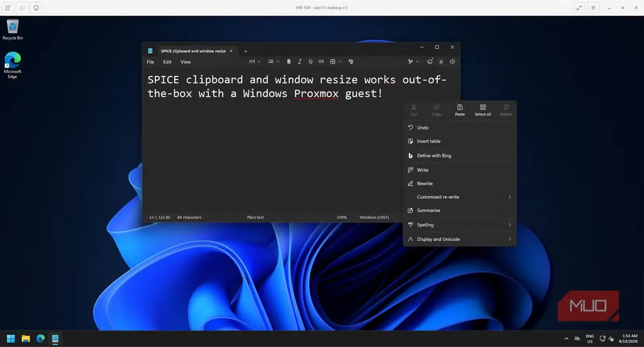Open the H1 heading dropdown
The height and width of the screenshot is (347, 644).
tap(255, 62)
